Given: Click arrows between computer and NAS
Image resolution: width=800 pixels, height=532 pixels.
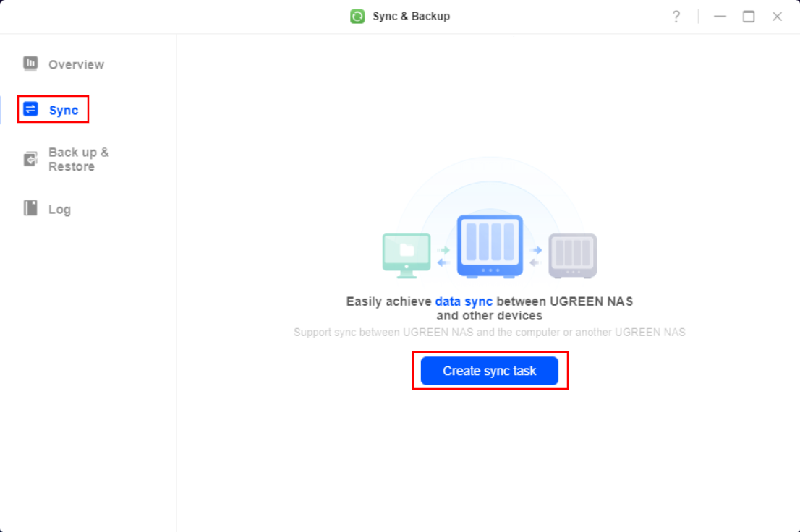Looking at the screenshot, I should tap(443, 257).
